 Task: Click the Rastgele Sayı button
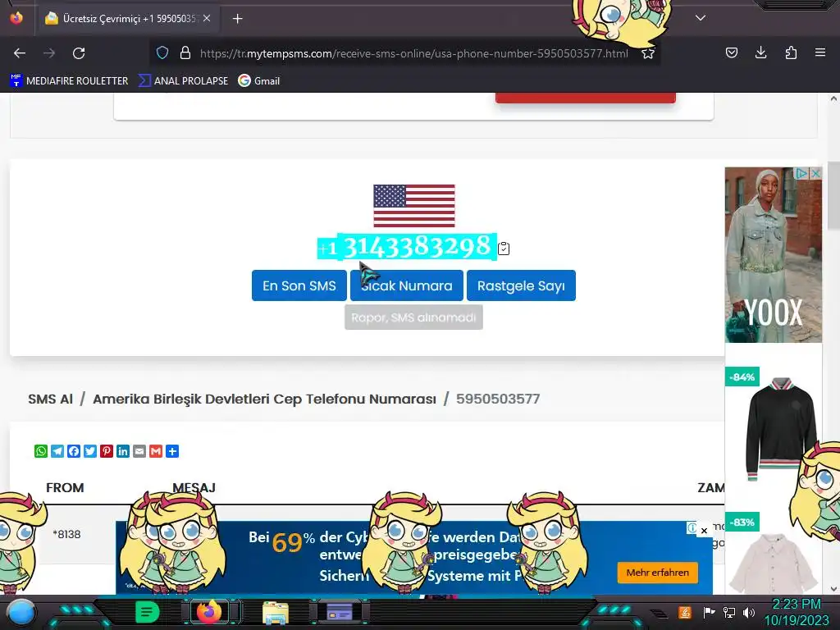click(x=521, y=285)
